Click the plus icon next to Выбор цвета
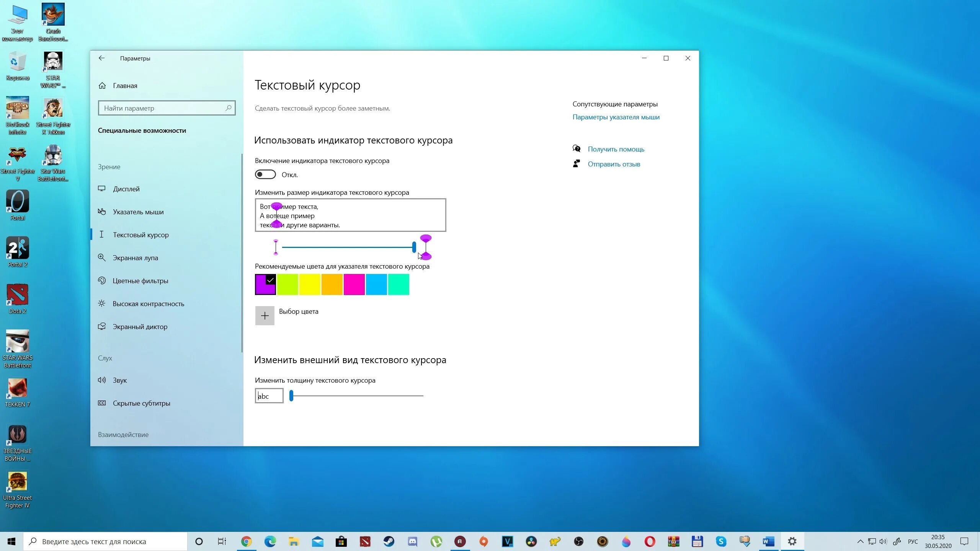 coord(265,315)
